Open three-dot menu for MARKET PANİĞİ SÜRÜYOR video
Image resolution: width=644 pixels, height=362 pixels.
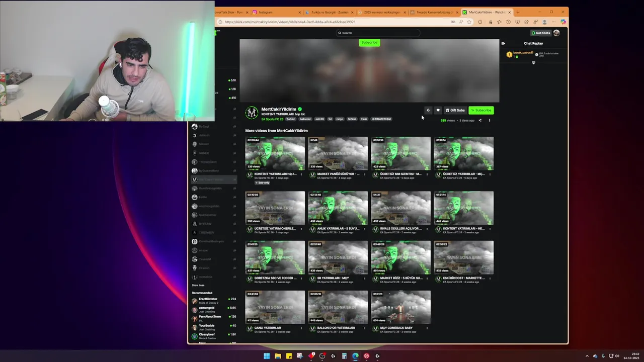[364, 174]
